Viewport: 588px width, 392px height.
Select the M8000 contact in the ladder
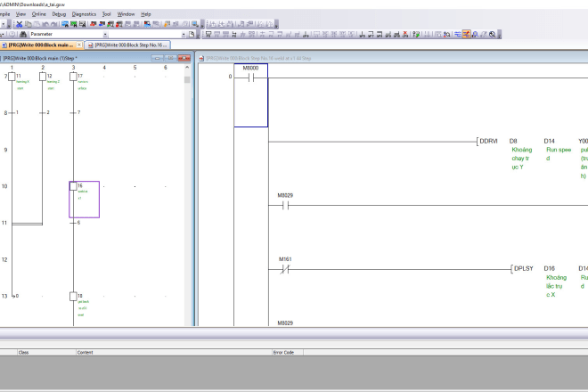(251, 78)
